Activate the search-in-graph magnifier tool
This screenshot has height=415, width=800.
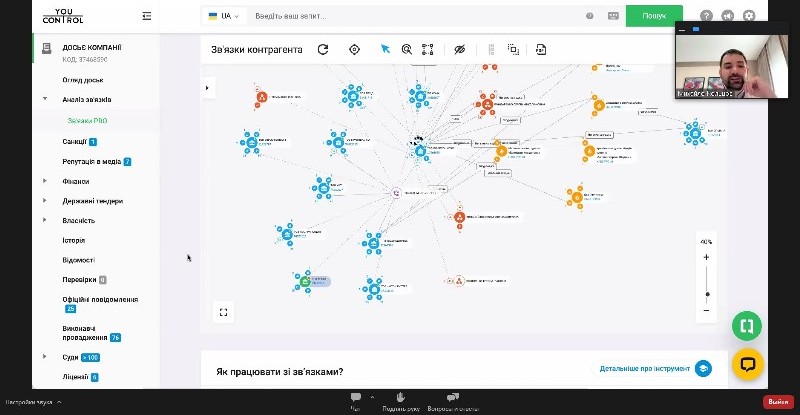[407, 50]
